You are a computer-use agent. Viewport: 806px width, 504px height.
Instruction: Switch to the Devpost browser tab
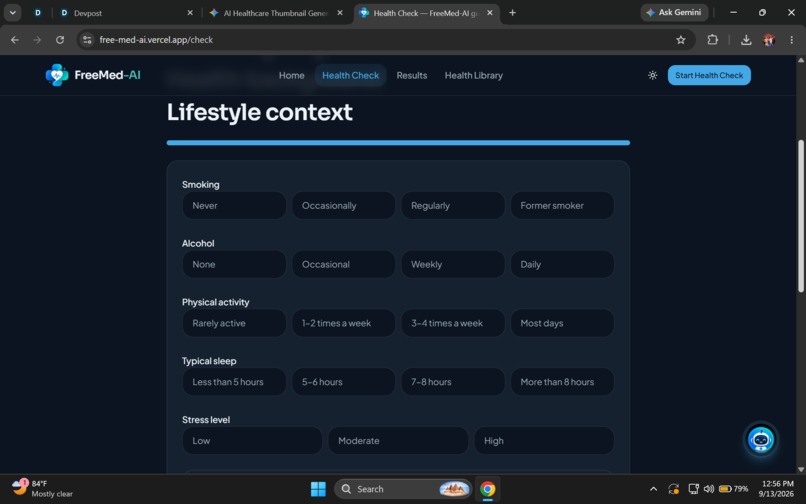point(126,13)
